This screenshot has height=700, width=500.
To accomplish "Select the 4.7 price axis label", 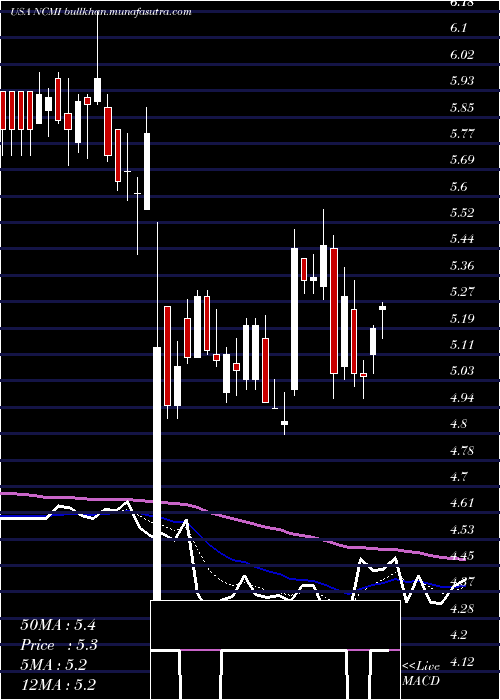I will pyautogui.click(x=458, y=477).
